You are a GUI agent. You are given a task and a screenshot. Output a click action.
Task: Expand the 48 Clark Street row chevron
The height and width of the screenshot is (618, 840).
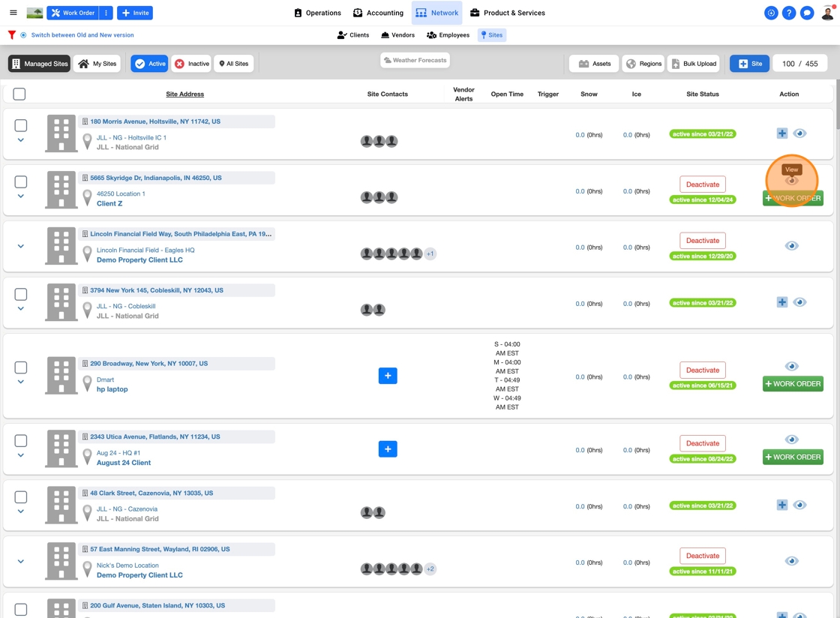pyautogui.click(x=21, y=511)
